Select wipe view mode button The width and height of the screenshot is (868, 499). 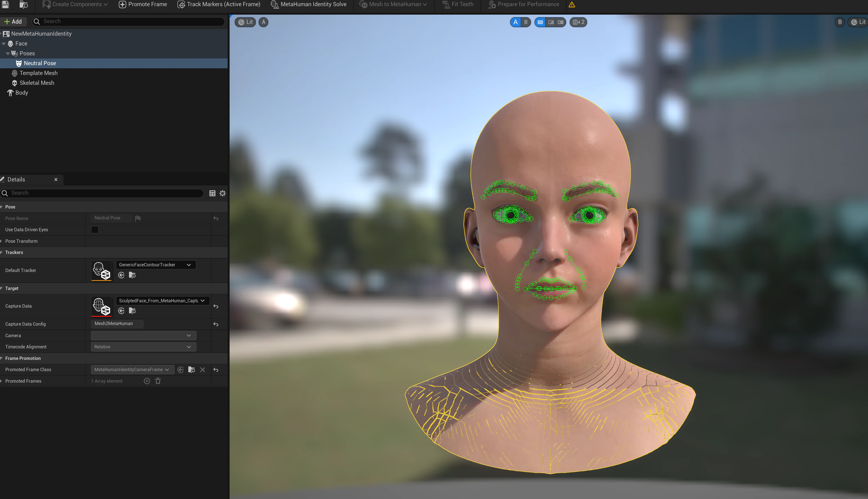(551, 22)
